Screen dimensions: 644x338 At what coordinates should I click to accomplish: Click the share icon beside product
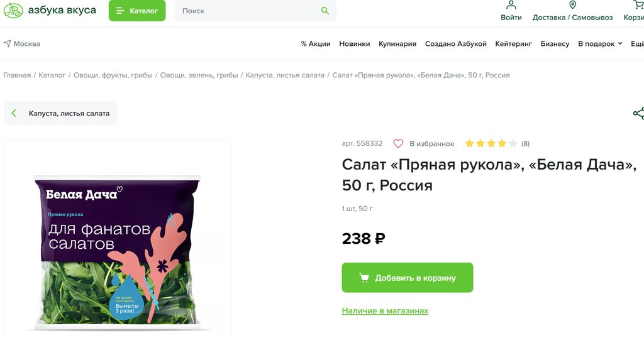[x=638, y=113]
